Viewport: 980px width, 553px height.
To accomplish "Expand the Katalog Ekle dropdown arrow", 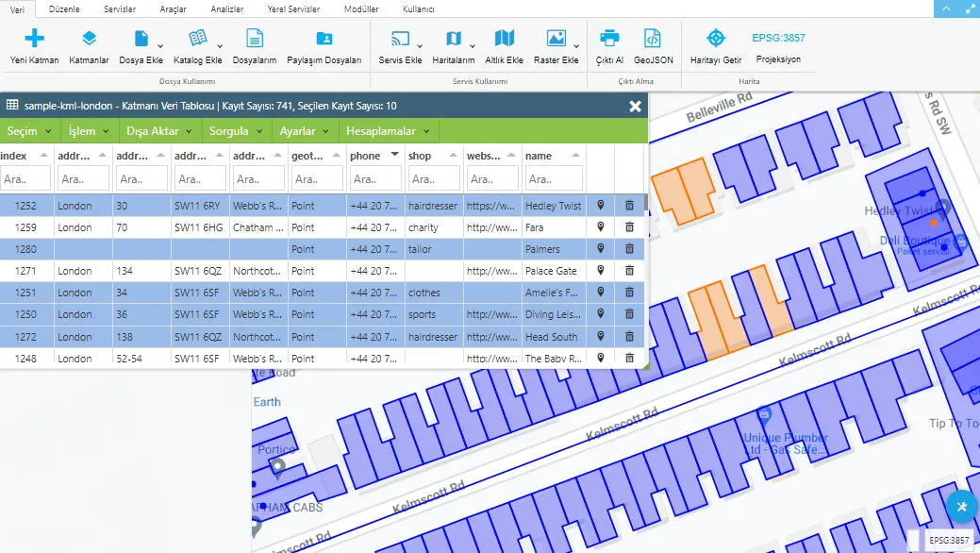I will click(220, 46).
